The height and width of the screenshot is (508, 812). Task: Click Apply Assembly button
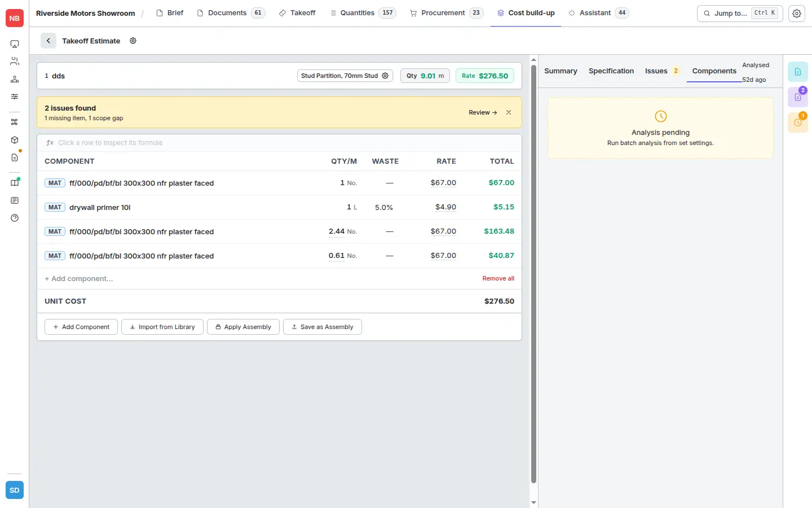coord(243,327)
